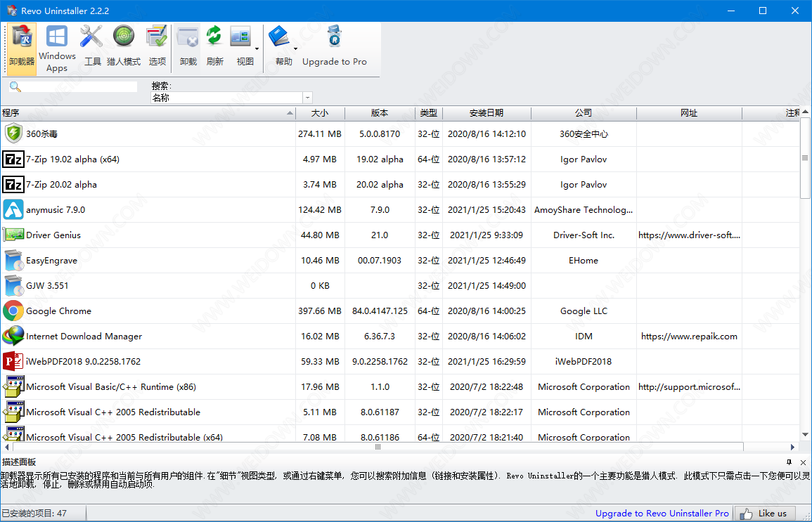Sort by 程序 column header
This screenshot has height=522, width=812.
(x=148, y=113)
